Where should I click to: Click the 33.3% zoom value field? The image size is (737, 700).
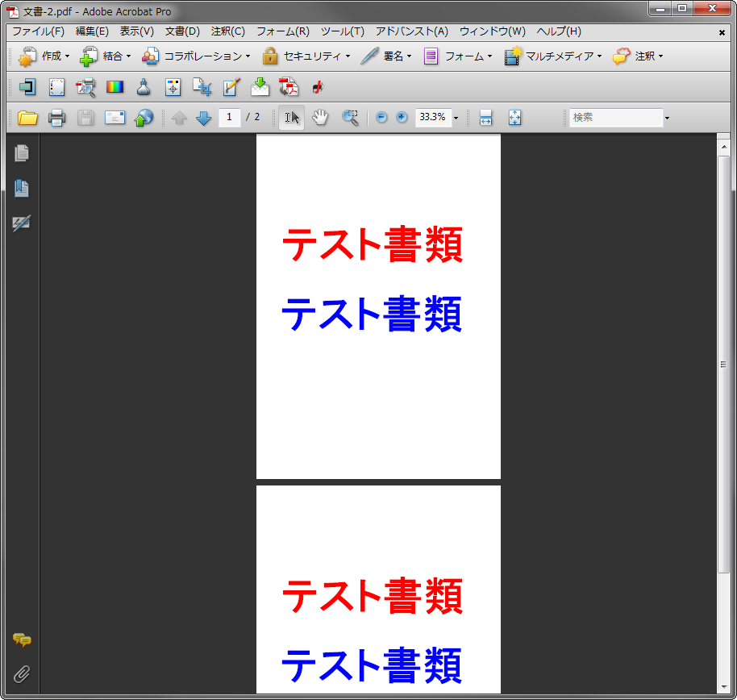point(433,117)
